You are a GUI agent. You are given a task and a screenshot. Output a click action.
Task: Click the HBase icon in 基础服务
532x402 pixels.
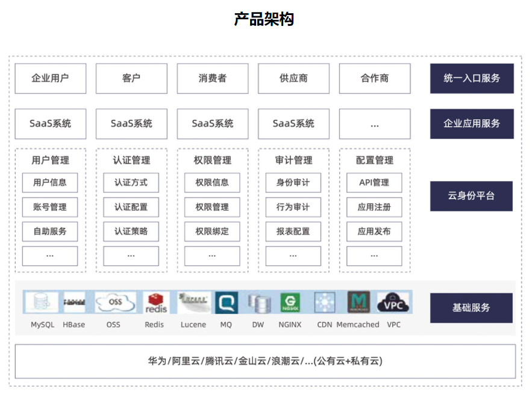click(x=74, y=301)
